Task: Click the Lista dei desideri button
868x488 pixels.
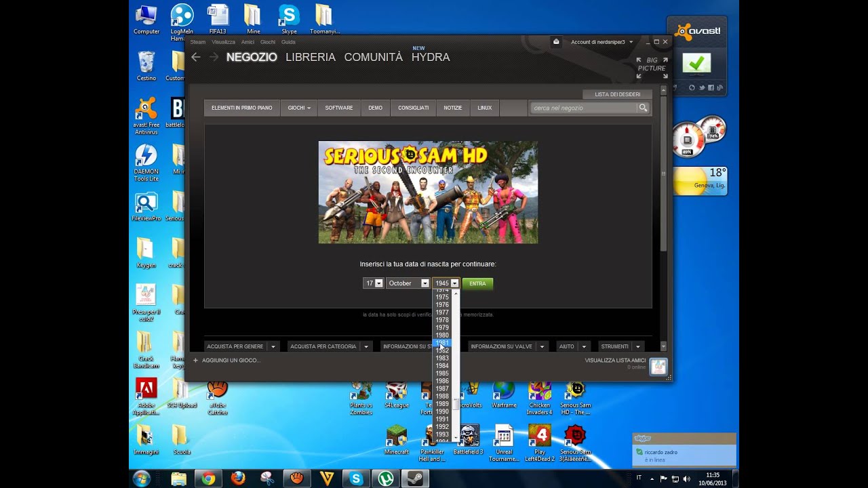Action: [616, 94]
